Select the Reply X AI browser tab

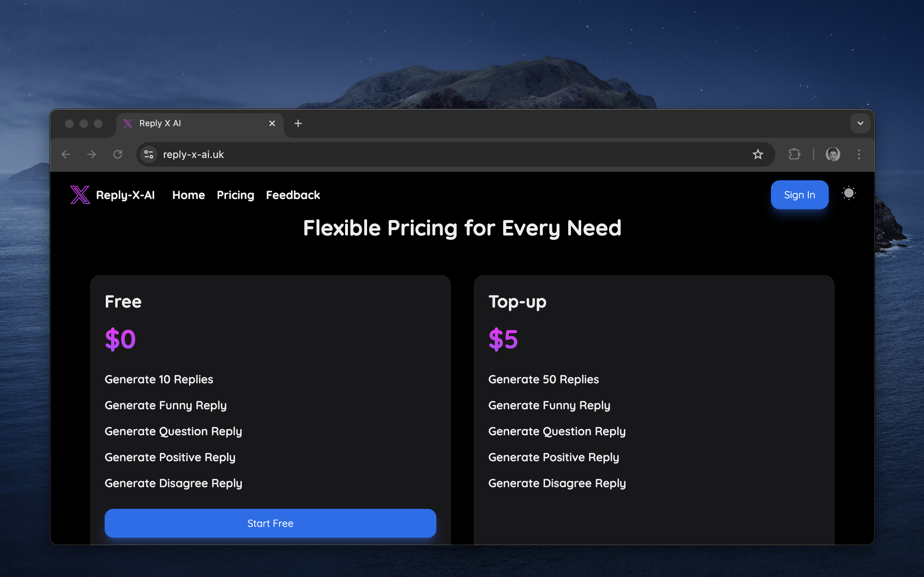coord(191,123)
